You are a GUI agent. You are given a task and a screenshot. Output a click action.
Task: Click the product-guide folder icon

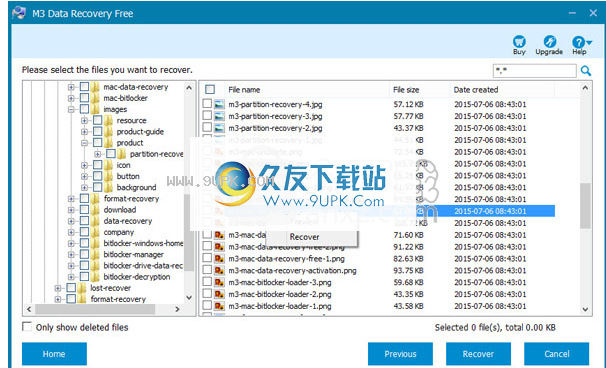109,132
